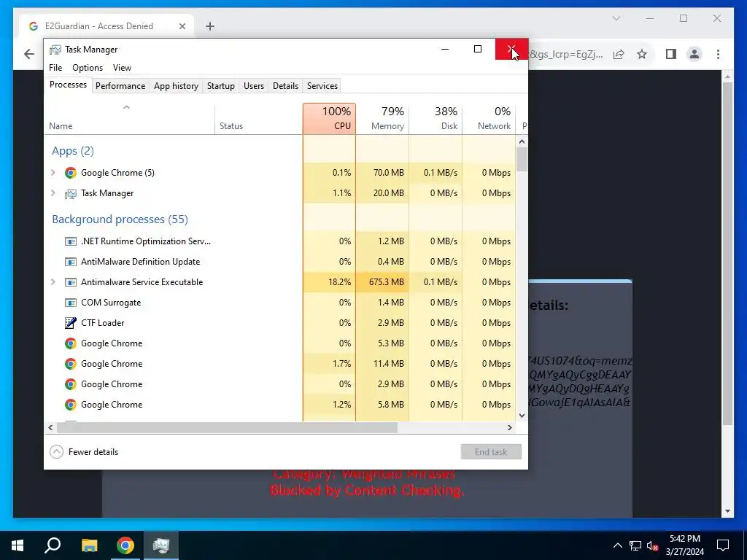Click the Antimalware Service Executable icon
This screenshot has height=560, width=747.
point(71,282)
